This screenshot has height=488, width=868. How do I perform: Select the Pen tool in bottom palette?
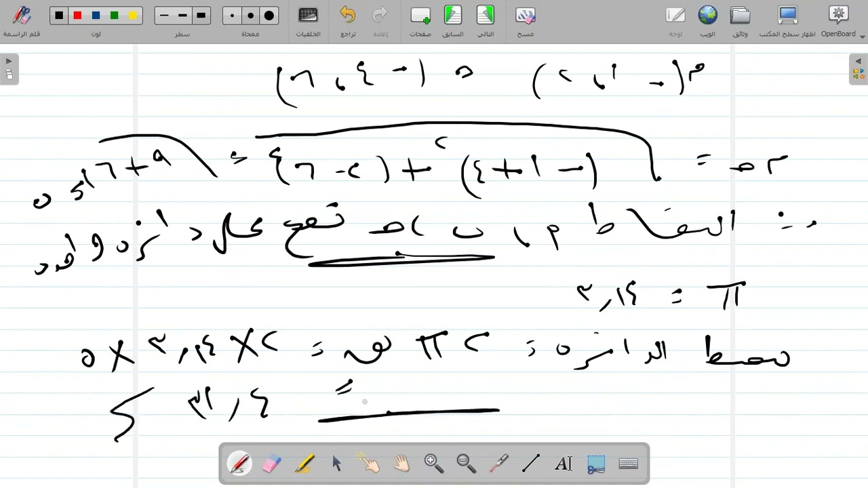pos(239,464)
